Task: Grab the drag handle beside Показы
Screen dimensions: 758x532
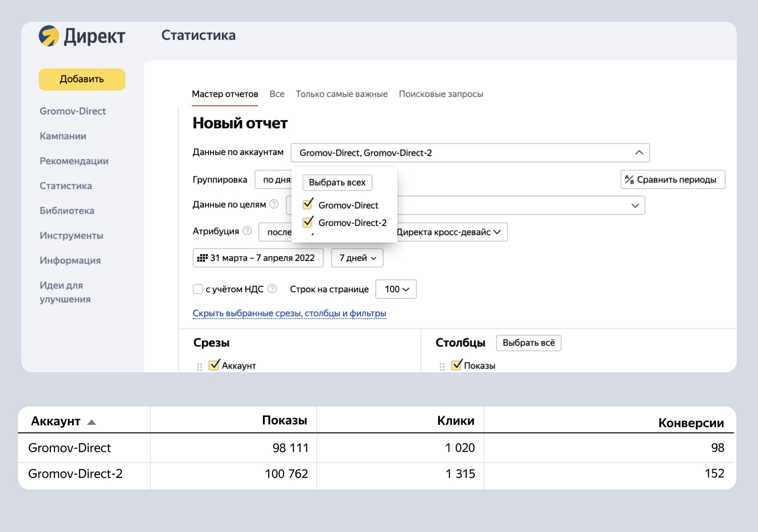Action: click(x=442, y=367)
